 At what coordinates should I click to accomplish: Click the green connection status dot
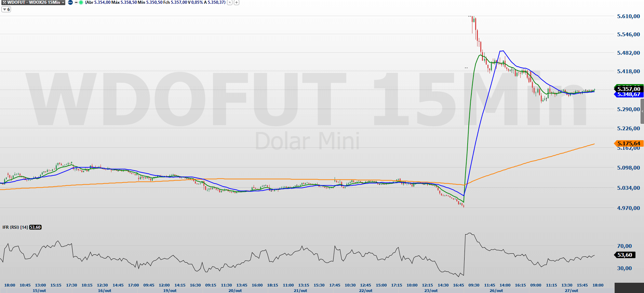[81, 2]
